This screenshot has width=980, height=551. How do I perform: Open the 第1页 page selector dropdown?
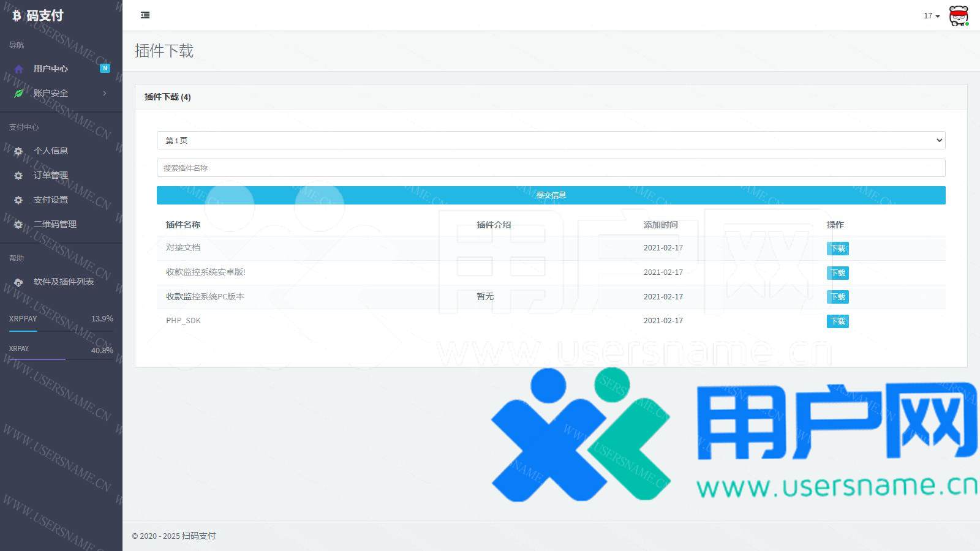click(551, 140)
